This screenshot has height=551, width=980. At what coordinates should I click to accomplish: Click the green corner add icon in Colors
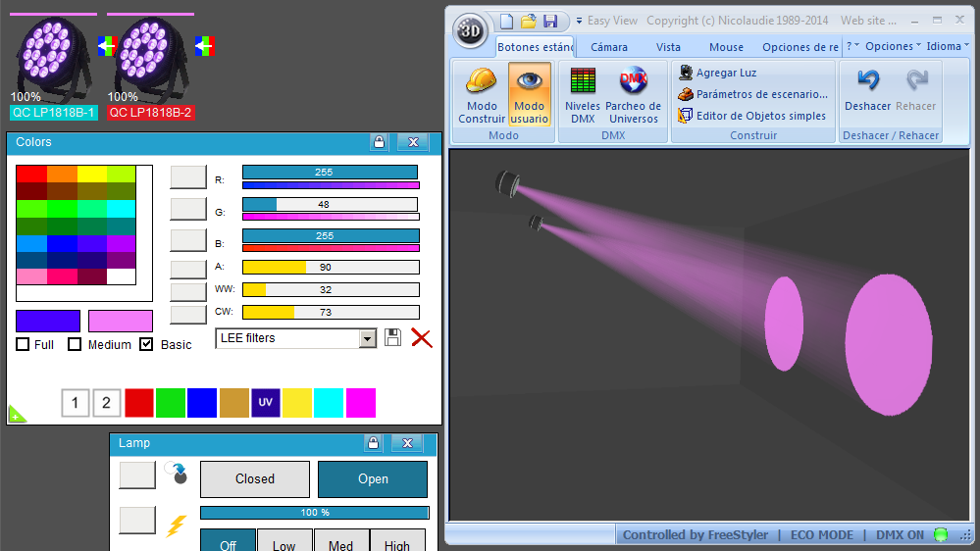click(x=17, y=414)
